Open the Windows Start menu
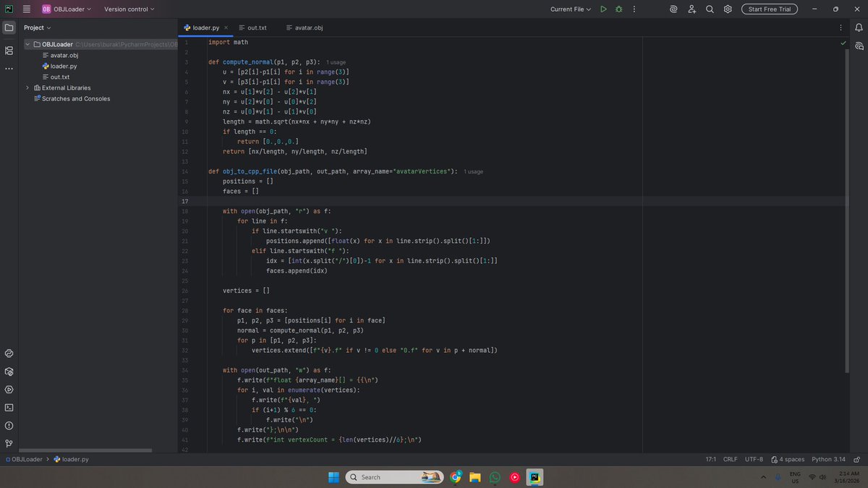868x488 pixels. [x=333, y=477]
